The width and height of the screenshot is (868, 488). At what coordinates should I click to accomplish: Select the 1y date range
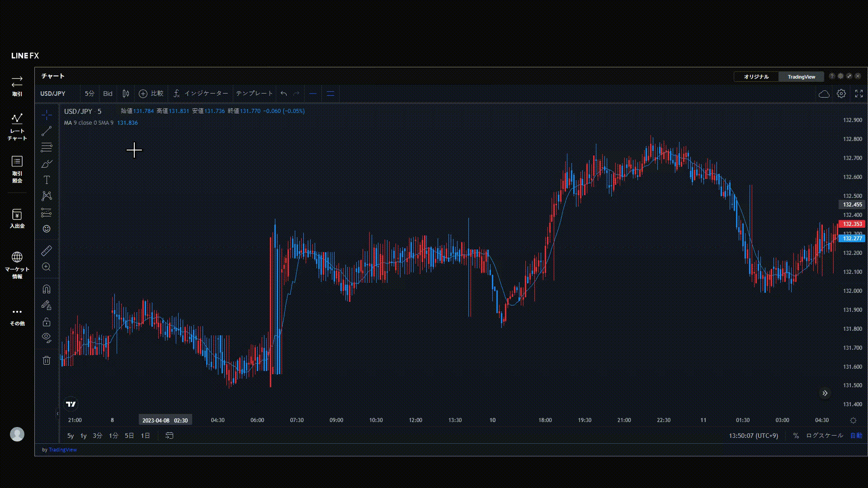click(83, 436)
